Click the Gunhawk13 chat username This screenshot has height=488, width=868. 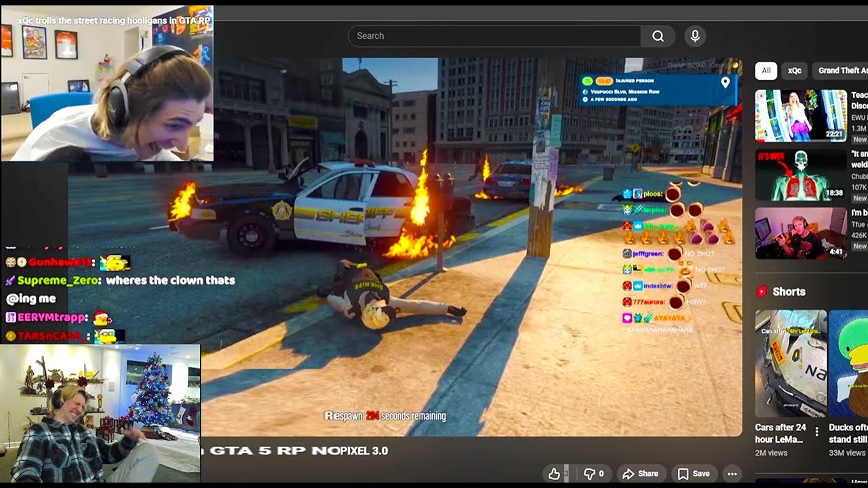pos(59,262)
